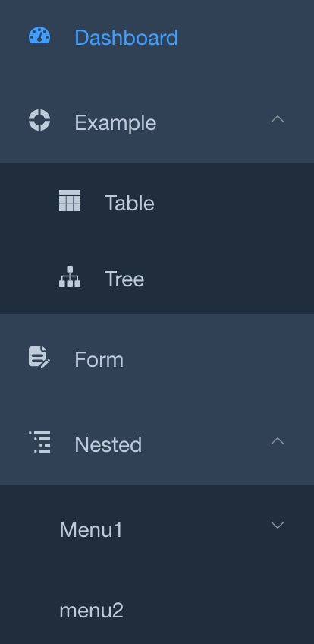
Task: Click the blue highlighted Dashboard text
Action: point(126,38)
